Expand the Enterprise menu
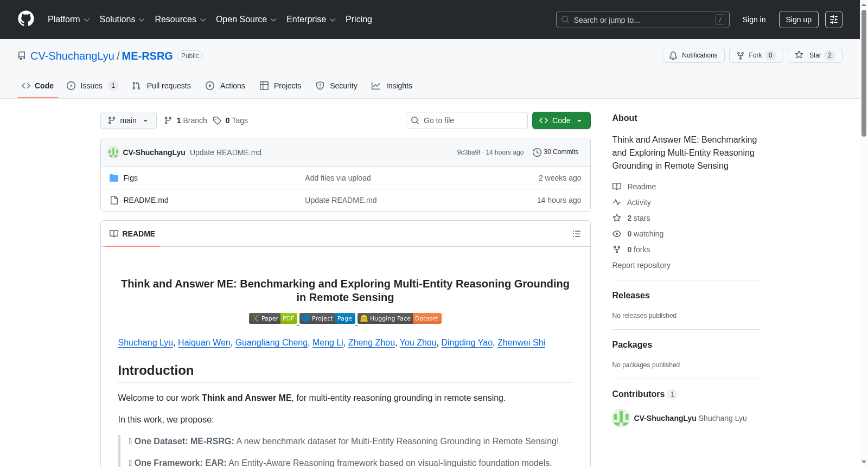Viewport: 868px width, 467px height. tap(311, 20)
